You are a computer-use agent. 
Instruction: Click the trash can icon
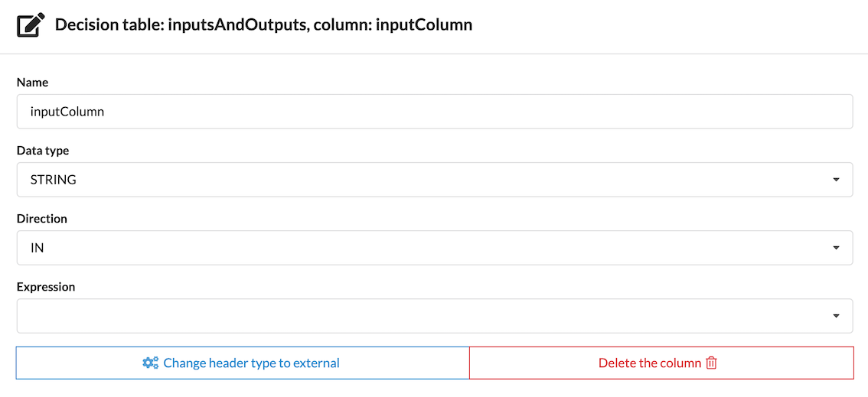click(712, 363)
